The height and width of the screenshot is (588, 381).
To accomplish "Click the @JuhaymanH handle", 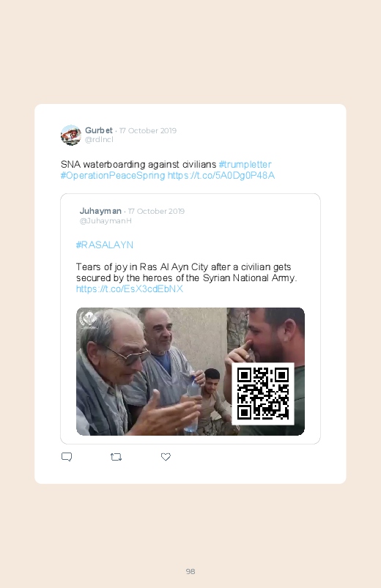I will (x=106, y=221).
